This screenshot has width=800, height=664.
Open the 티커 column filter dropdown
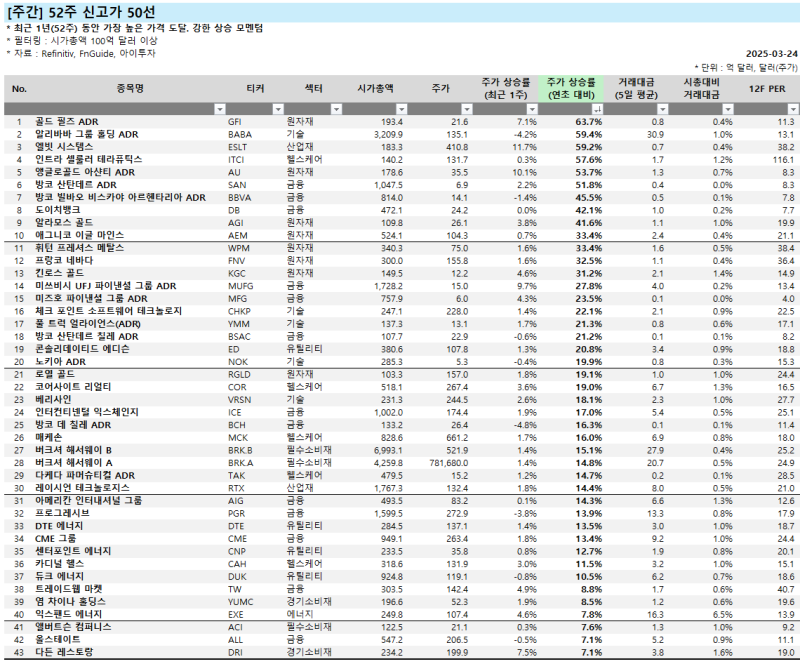point(278,109)
